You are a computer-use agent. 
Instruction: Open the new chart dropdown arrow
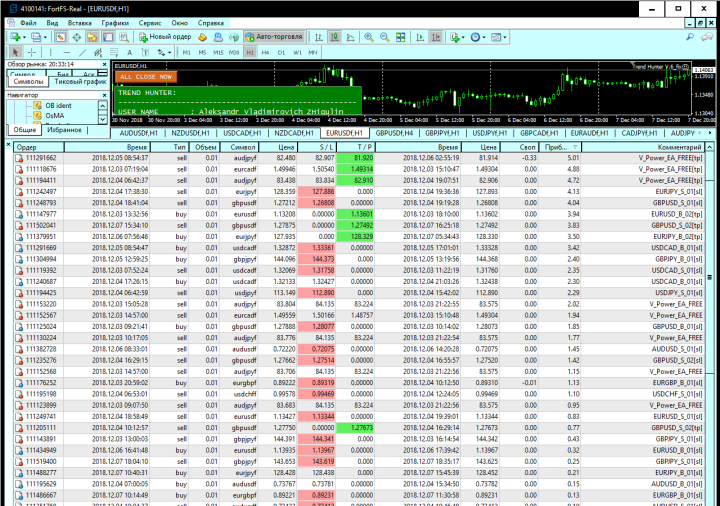(26, 37)
